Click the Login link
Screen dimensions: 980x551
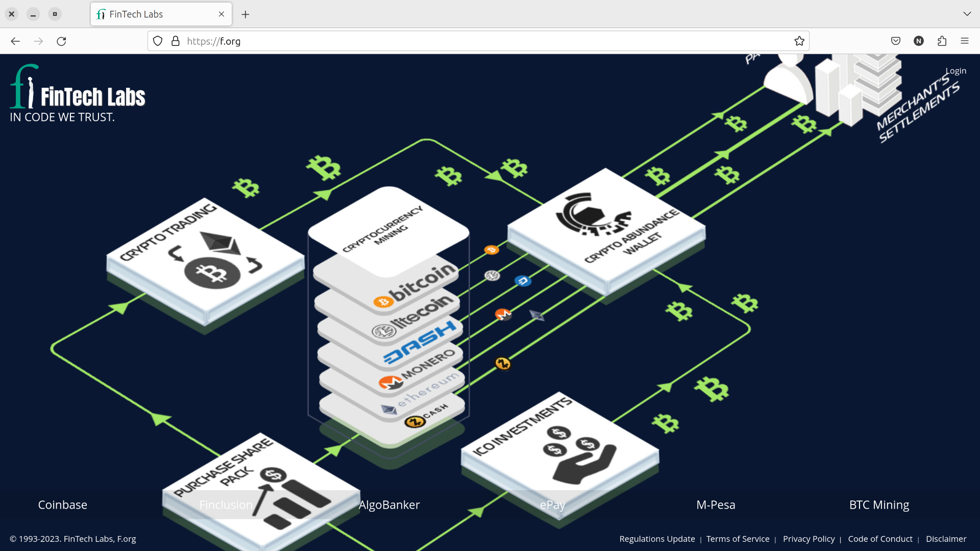point(955,71)
